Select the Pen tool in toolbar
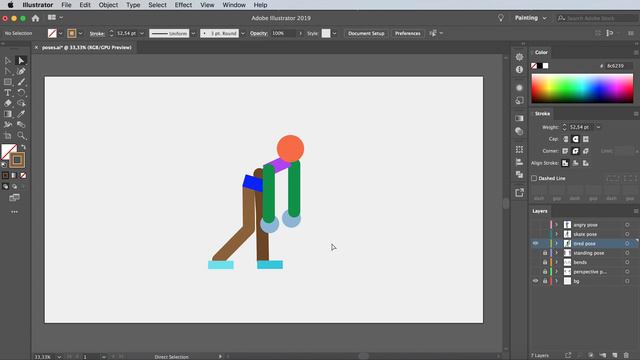 point(21,71)
